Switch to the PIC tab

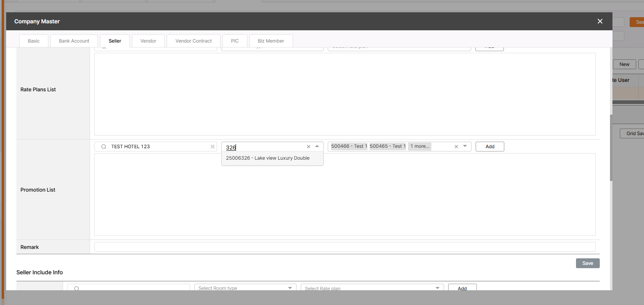click(235, 41)
